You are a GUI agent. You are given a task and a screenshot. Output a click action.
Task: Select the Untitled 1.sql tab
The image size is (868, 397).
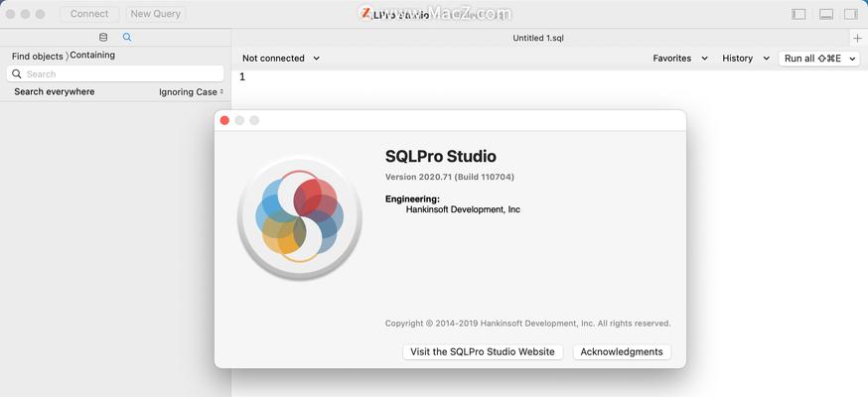[x=538, y=38]
